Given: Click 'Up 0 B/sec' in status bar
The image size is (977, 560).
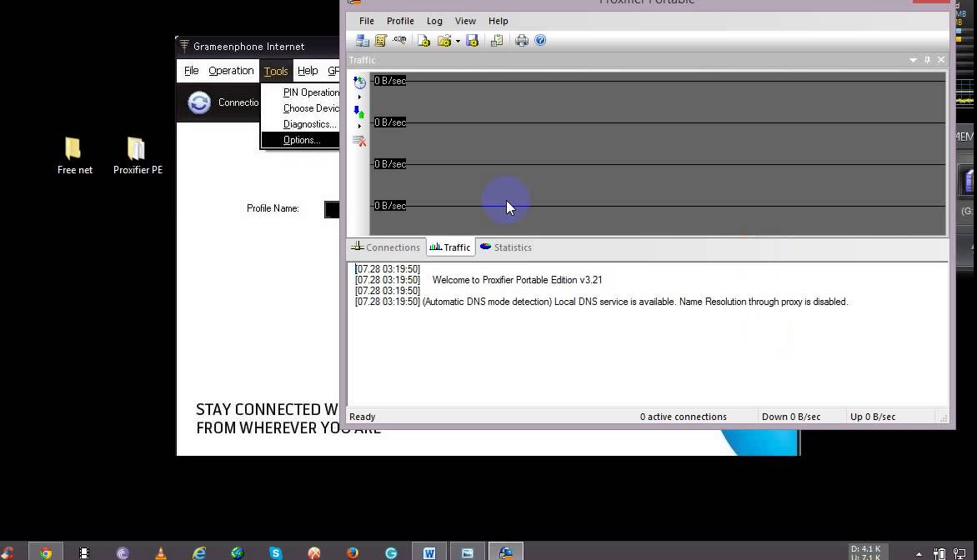Looking at the screenshot, I should [x=872, y=417].
